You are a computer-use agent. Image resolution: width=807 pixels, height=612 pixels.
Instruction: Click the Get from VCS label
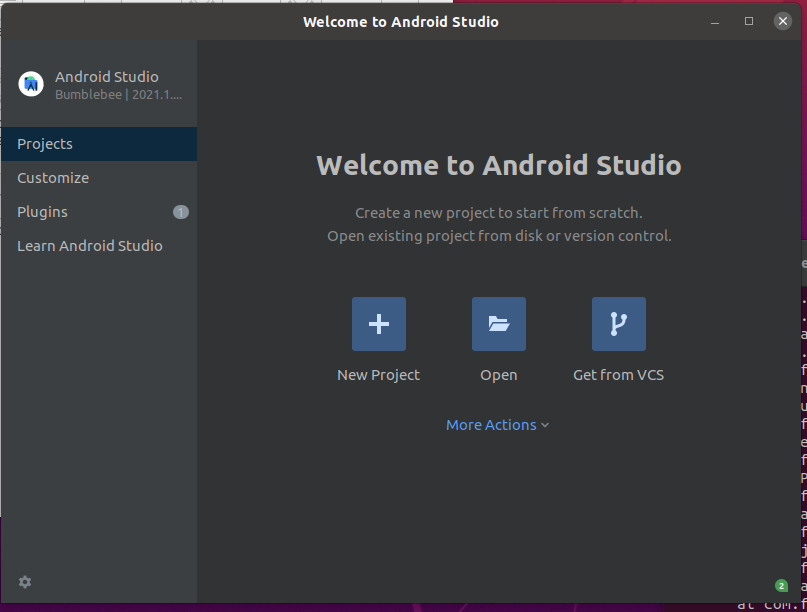click(619, 375)
